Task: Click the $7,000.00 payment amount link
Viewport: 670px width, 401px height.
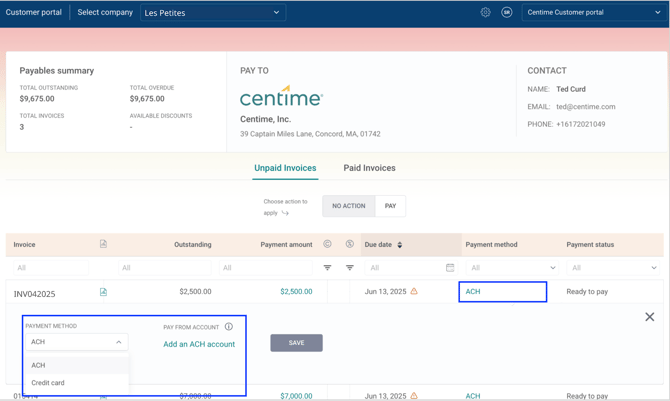Action: pyautogui.click(x=296, y=396)
